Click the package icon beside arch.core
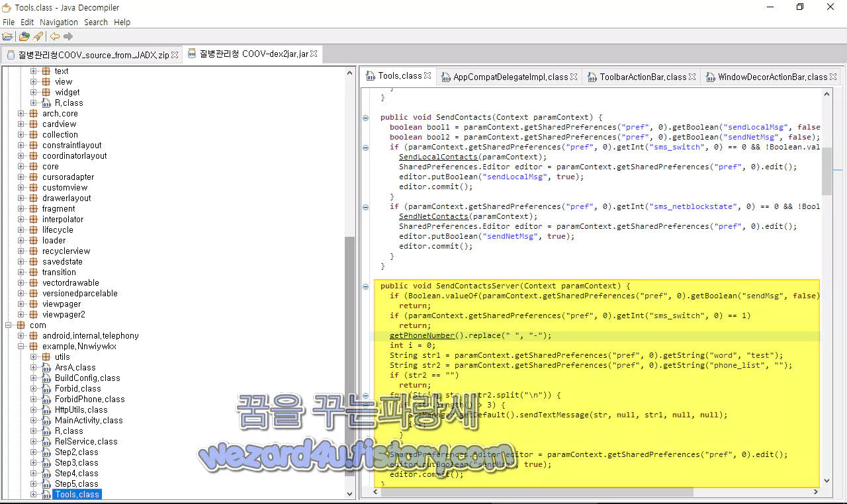 [x=34, y=114]
